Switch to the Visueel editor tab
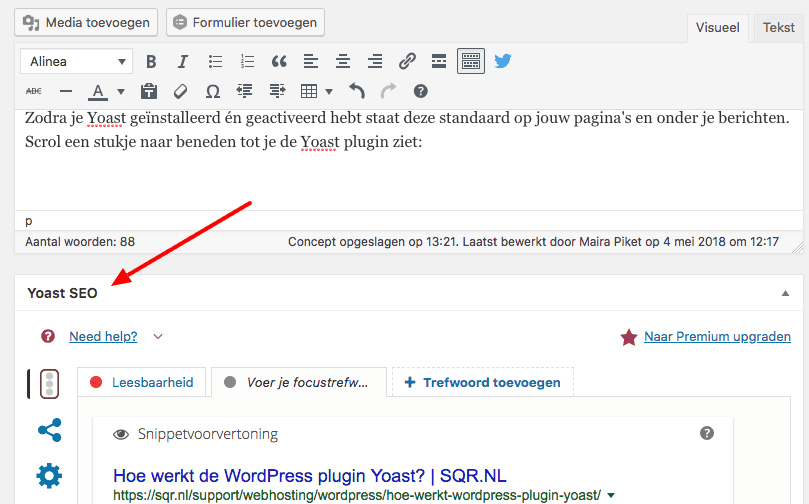 click(x=717, y=28)
